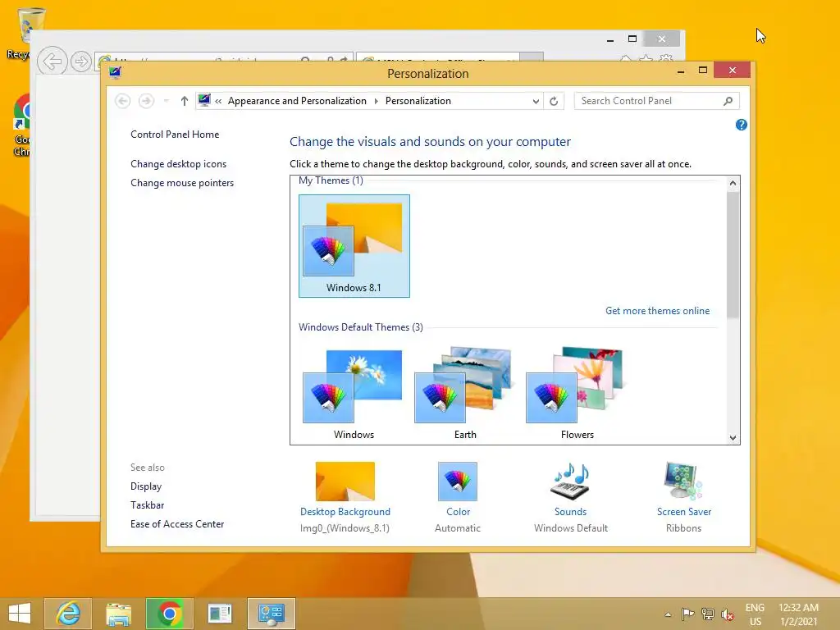Viewport: 840px width, 630px height.
Task: Open Internet Explorer from the taskbar
Action: click(68, 614)
